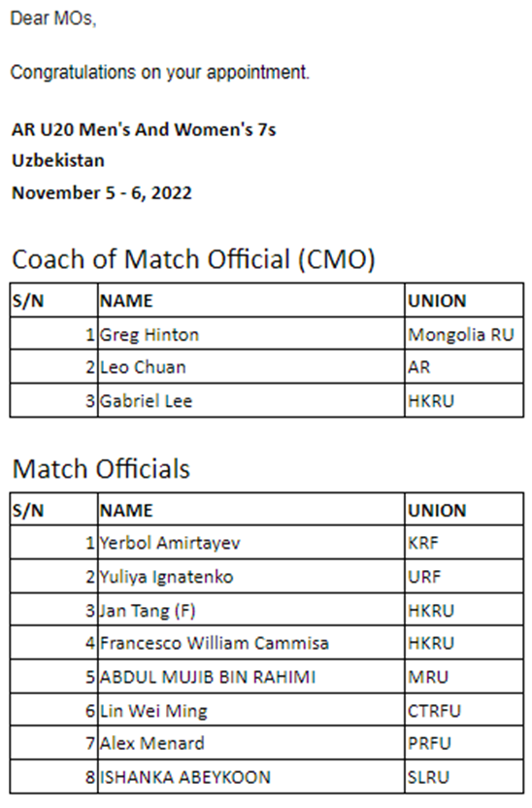This screenshot has height=808, width=532.
Task: Select the 'AR U20 Men's And Women's 7s' title
Action: coord(144,129)
